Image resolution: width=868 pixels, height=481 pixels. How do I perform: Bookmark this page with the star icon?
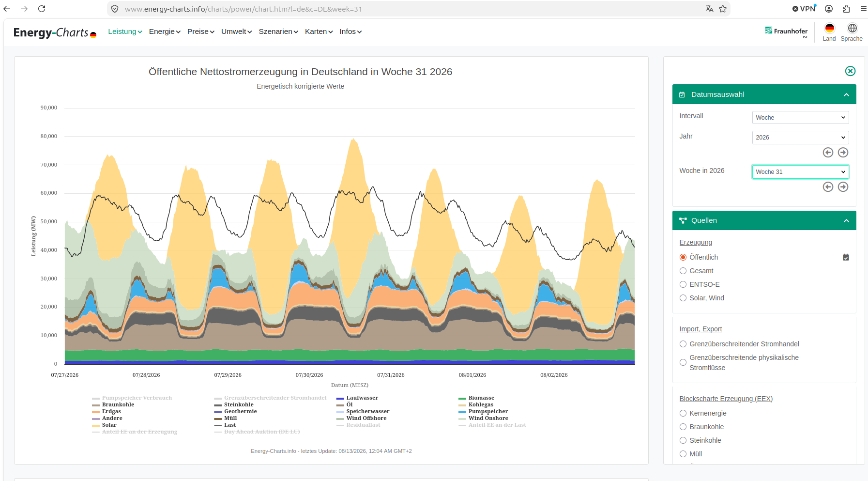(x=723, y=9)
